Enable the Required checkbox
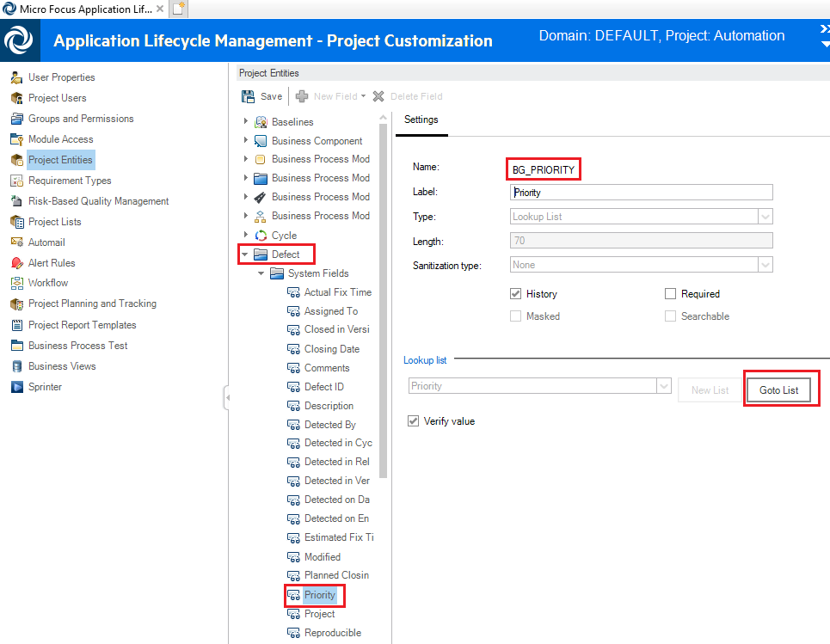 pos(671,294)
